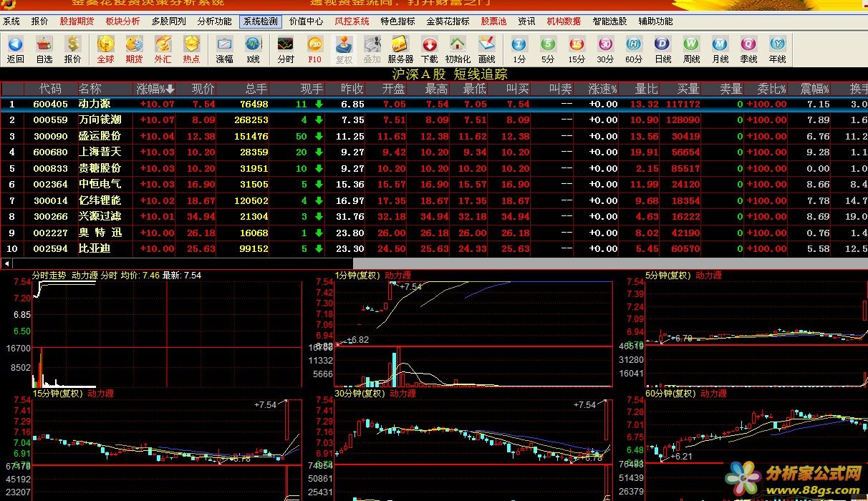Screen dimensions: 868x501
Task: Click the 初始化 initialize icon
Action: click(x=458, y=49)
